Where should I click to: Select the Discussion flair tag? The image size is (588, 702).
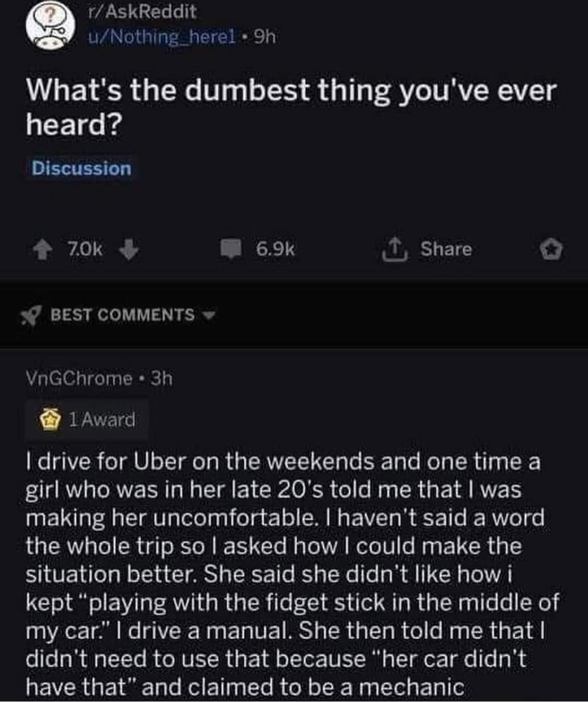(82, 169)
